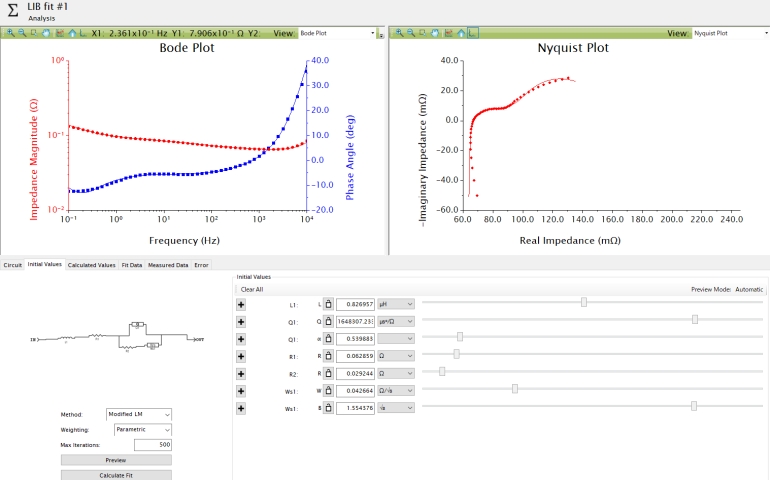Open the Method dropdown showing Modified LM
The width and height of the screenshot is (770, 480).
click(x=139, y=413)
